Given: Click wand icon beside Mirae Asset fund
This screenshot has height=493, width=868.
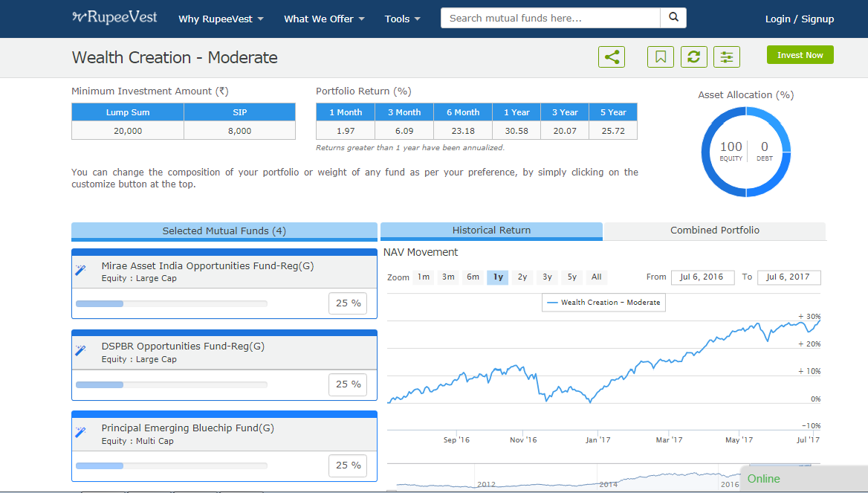Looking at the screenshot, I should 81,271.
